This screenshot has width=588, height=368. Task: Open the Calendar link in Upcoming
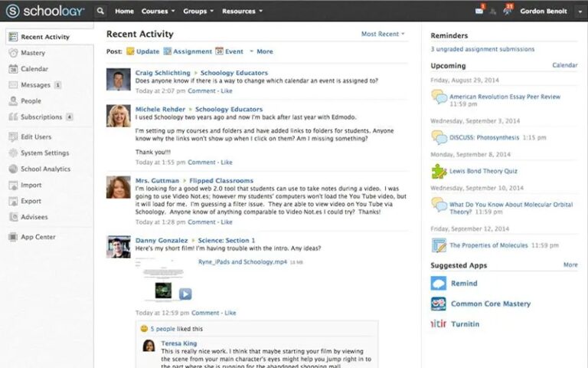(565, 65)
